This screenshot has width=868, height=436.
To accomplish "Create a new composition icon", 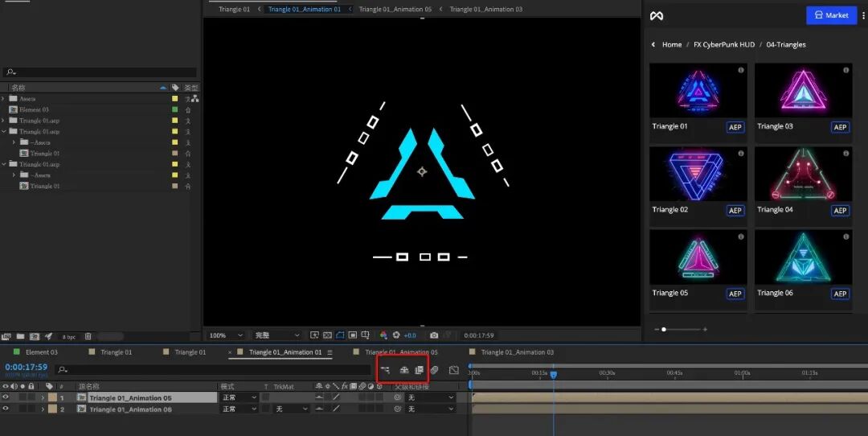I will (x=35, y=336).
